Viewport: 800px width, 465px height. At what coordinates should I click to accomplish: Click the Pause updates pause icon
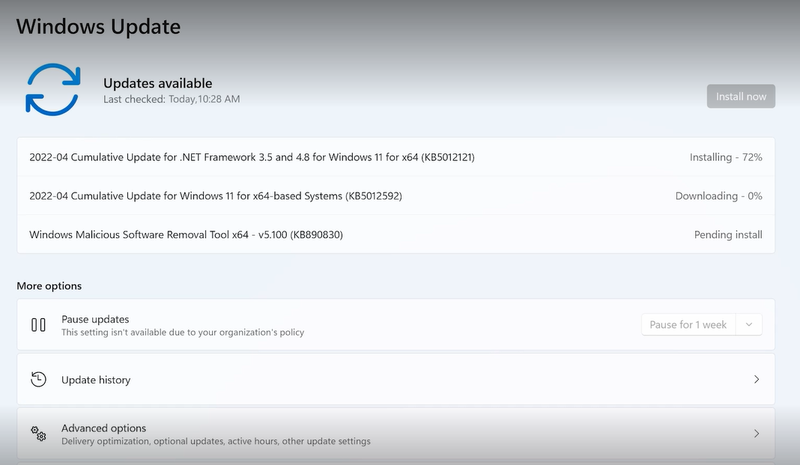point(38,325)
